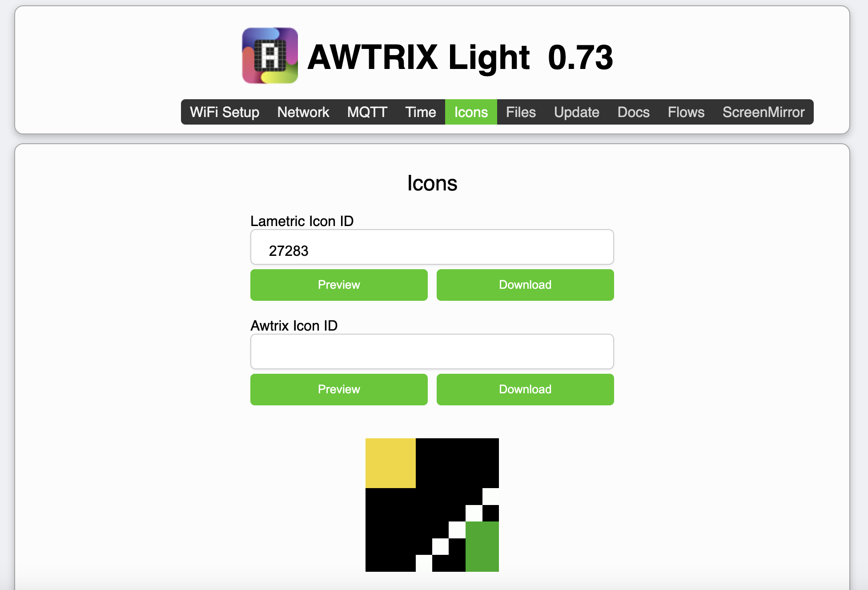The image size is (868, 590).
Task: Click Download for Lametric Icon 27283
Action: pos(524,285)
